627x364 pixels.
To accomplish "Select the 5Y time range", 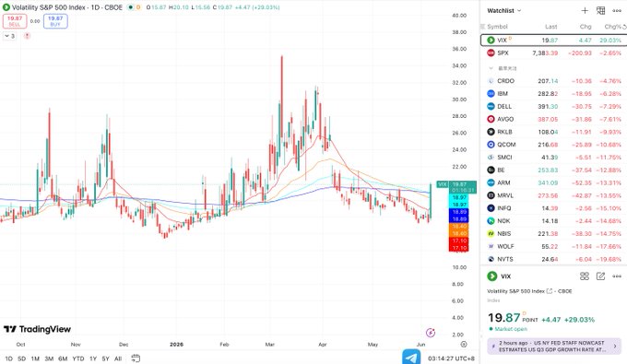I will tap(105, 358).
